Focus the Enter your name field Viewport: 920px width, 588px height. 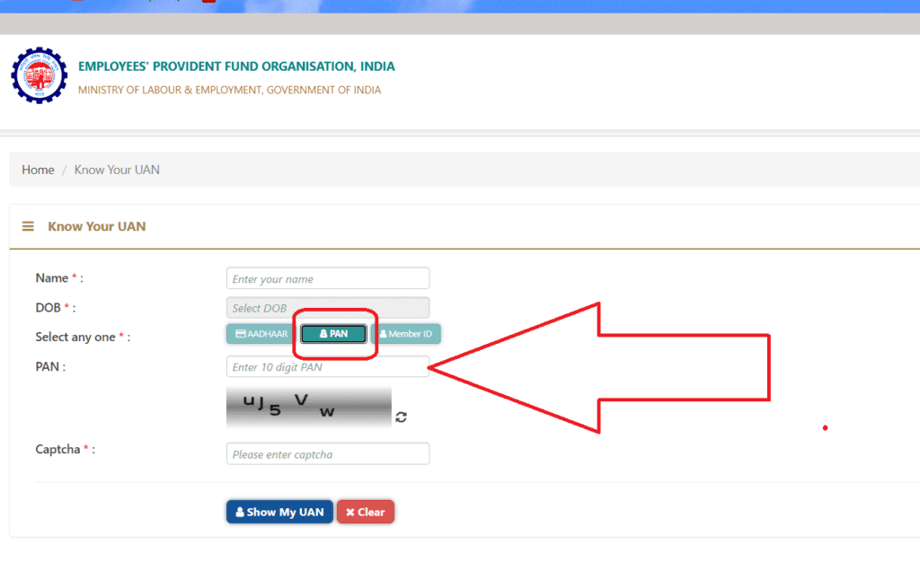(x=328, y=278)
